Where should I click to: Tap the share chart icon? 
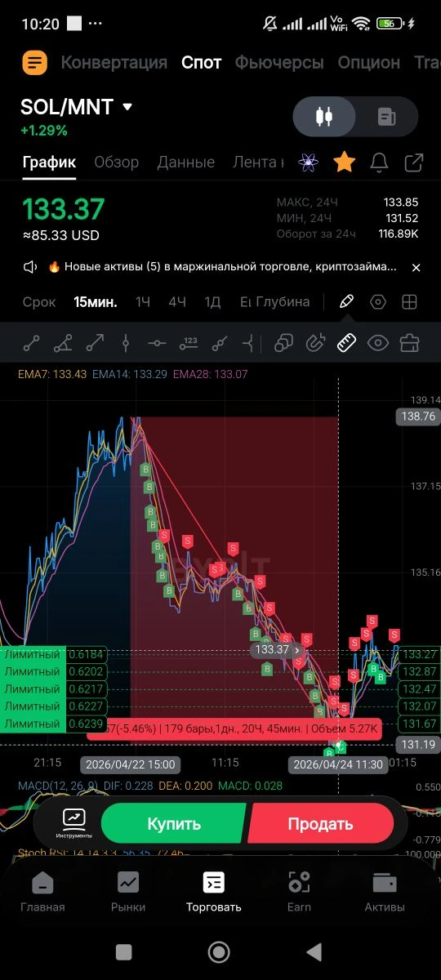tap(414, 163)
